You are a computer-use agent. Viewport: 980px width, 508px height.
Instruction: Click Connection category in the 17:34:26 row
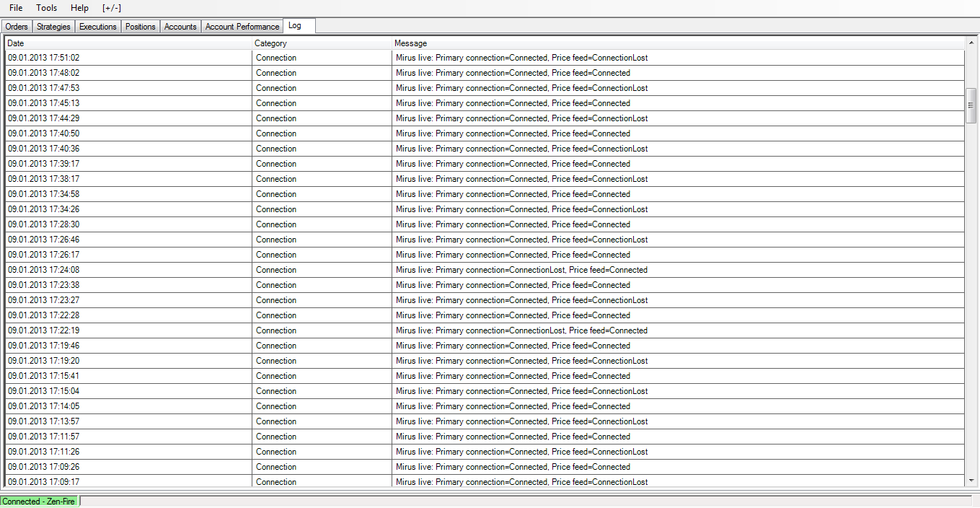pyautogui.click(x=276, y=209)
